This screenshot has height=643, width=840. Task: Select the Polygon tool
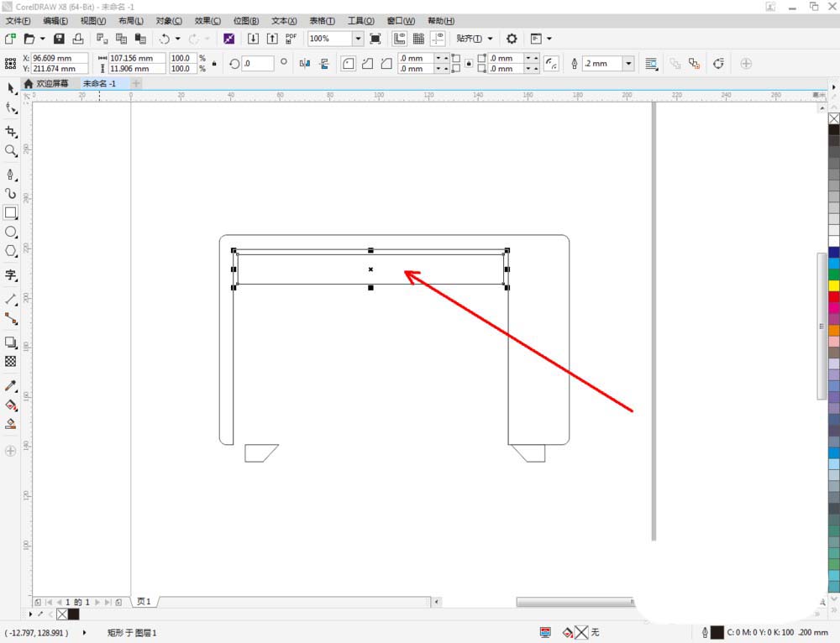click(x=11, y=250)
